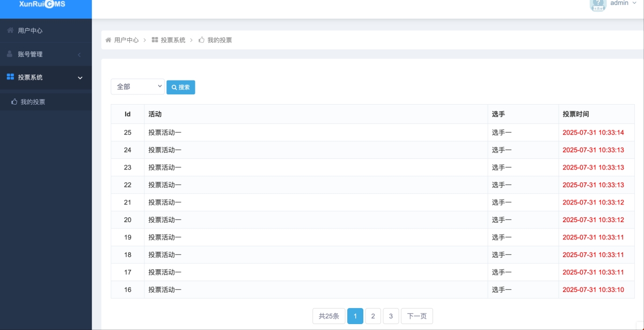Image resolution: width=644 pixels, height=330 pixels.
Task: Click the 投票时间 column header
Action: point(597,114)
